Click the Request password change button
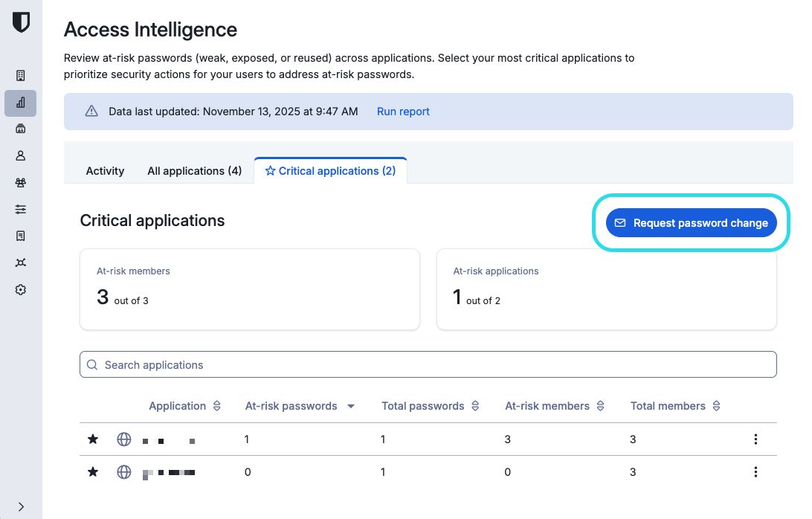The image size is (812, 519). 691,222
